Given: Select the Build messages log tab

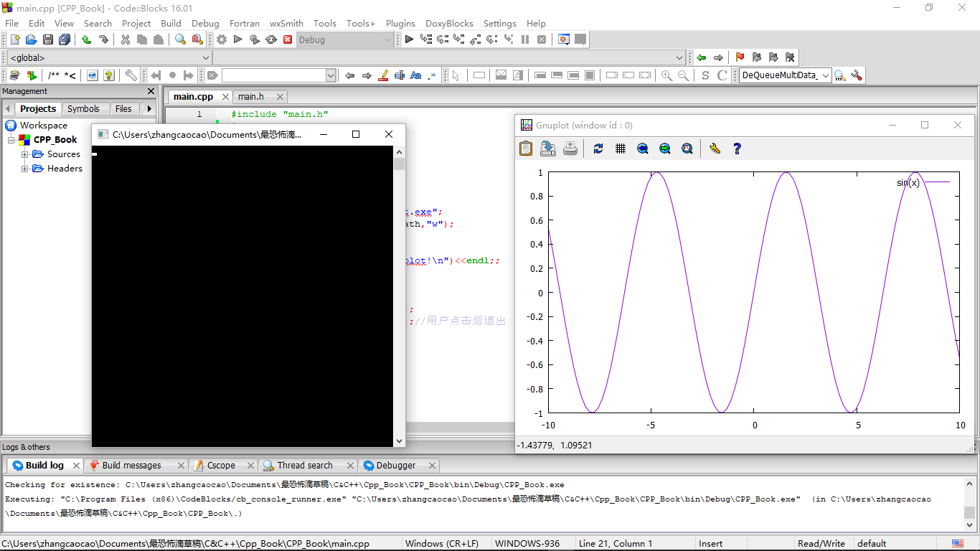Looking at the screenshot, I should pos(132,465).
